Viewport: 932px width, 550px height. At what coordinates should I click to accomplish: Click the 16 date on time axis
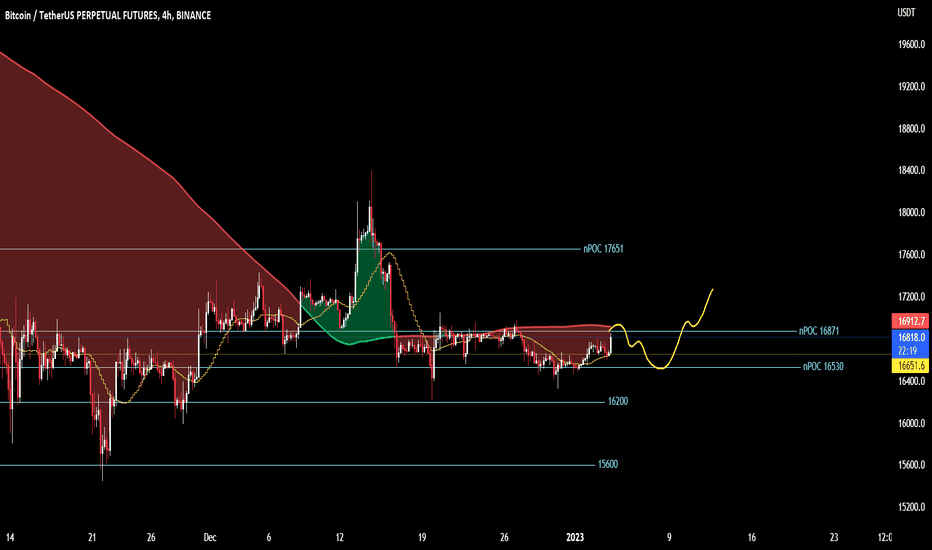pos(752,538)
